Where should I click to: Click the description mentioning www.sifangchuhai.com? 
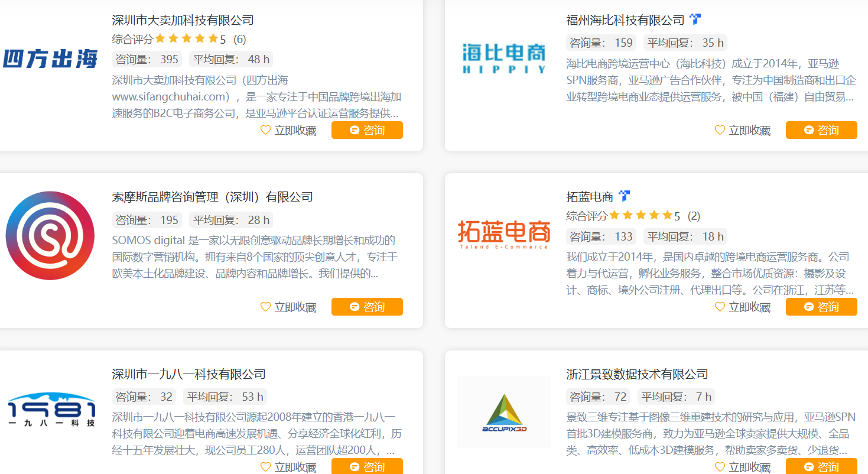point(256,97)
